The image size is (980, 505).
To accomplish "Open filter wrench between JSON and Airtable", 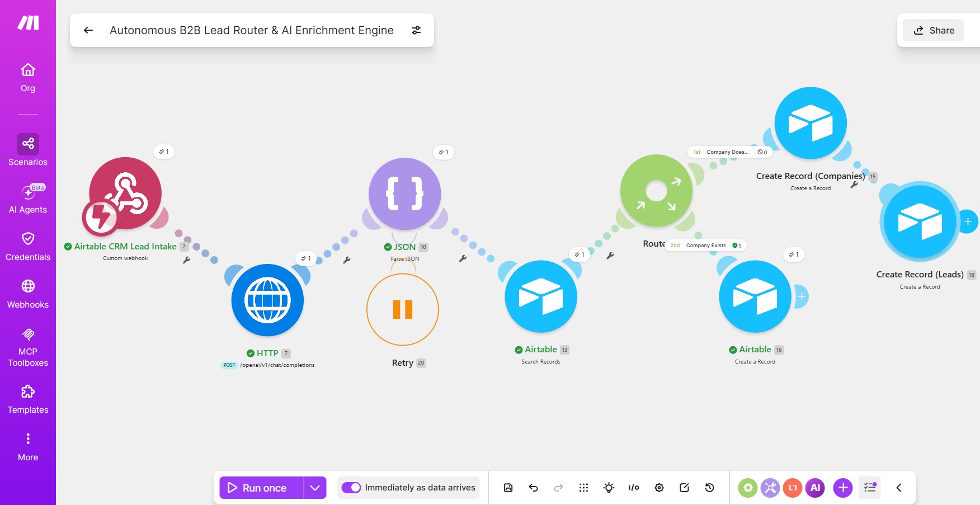I will point(463,258).
